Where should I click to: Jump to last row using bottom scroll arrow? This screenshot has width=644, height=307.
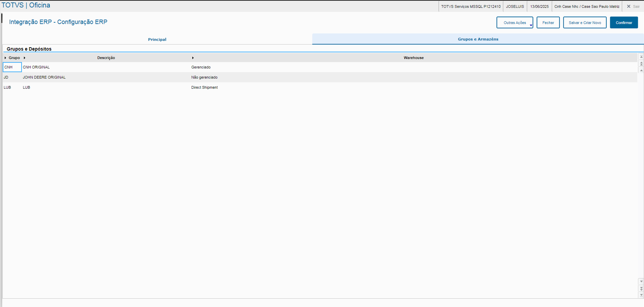(641, 295)
